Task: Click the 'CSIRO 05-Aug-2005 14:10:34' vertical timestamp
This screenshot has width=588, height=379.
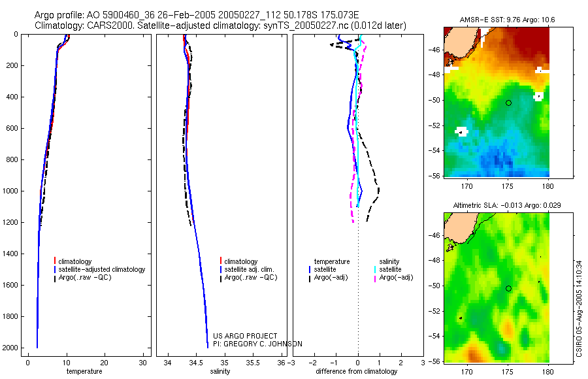Action: tap(579, 308)
